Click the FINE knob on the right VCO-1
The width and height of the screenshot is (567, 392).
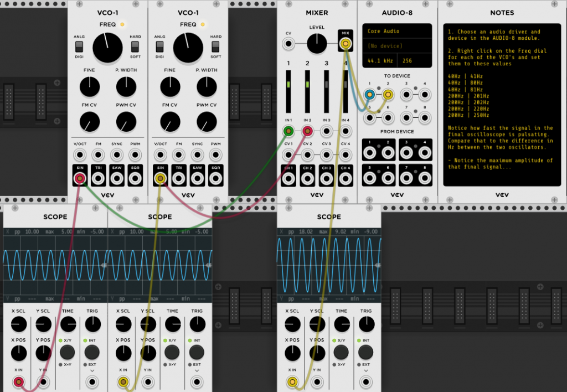coord(170,87)
